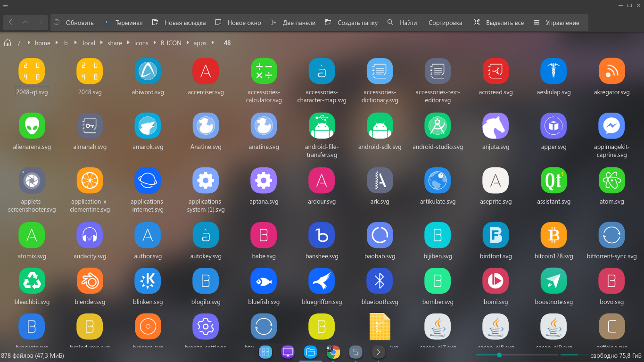Open accessories-calculator.svg icon
This screenshot has height=362, width=644.
(264, 71)
